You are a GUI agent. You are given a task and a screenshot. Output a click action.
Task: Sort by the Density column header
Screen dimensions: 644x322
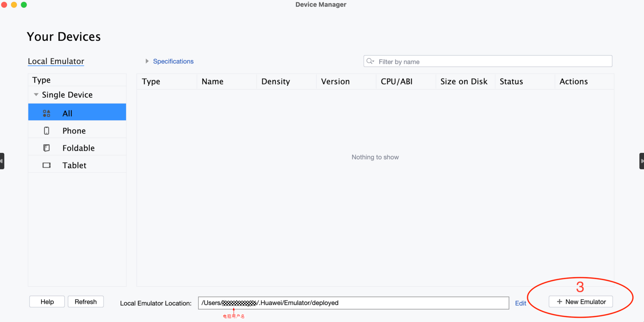pyautogui.click(x=286, y=81)
